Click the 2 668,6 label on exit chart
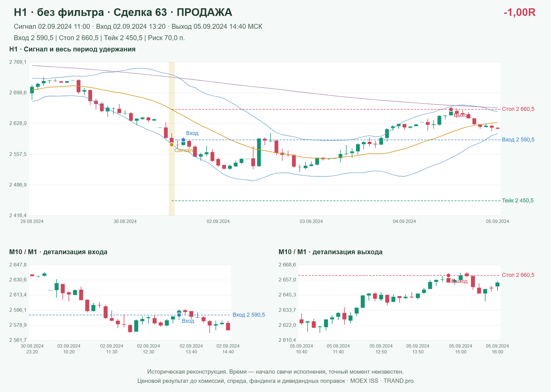The height and width of the screenshot is (392, 551). click(x=287, y=265)
